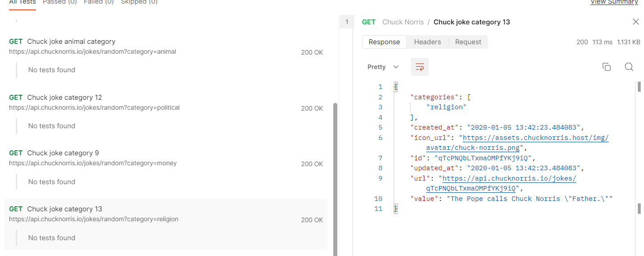Click the "value" joke text line
The width and height of the screenshot is (644, 256).
tap(511, 199)
